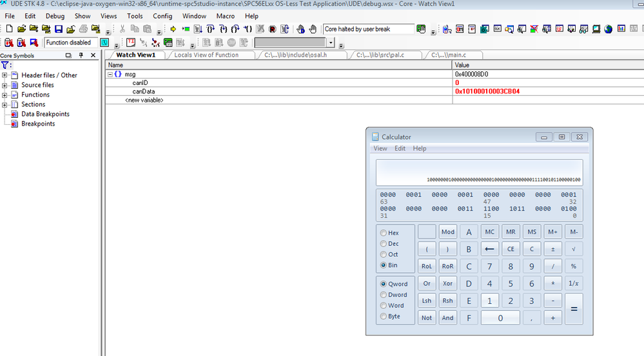
Task: Open overflow arrow after clock icon toolbar
Action: (117, 44)
